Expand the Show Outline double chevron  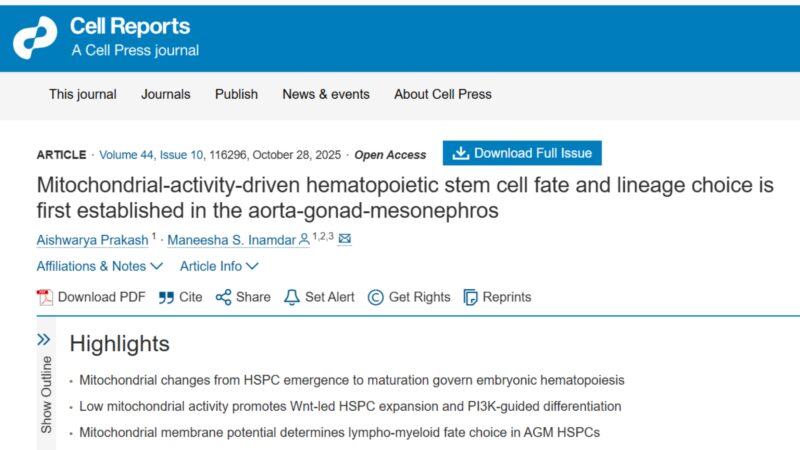tap(44, 339)
